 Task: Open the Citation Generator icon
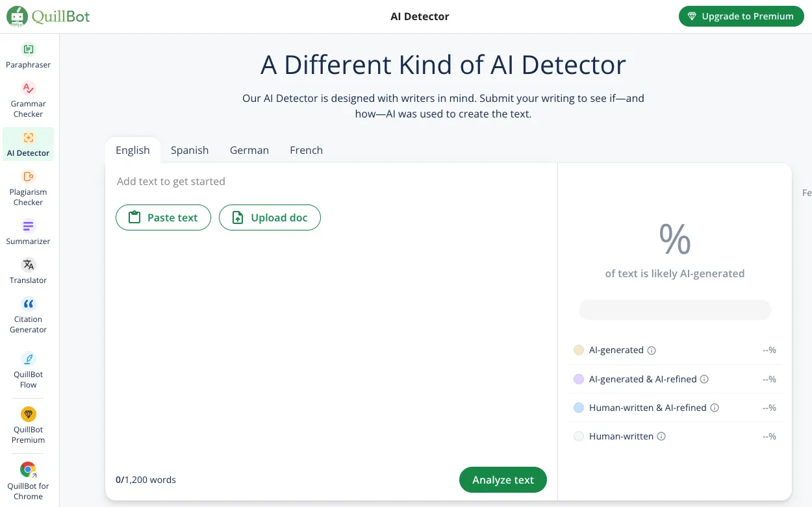tap(28, 304)
